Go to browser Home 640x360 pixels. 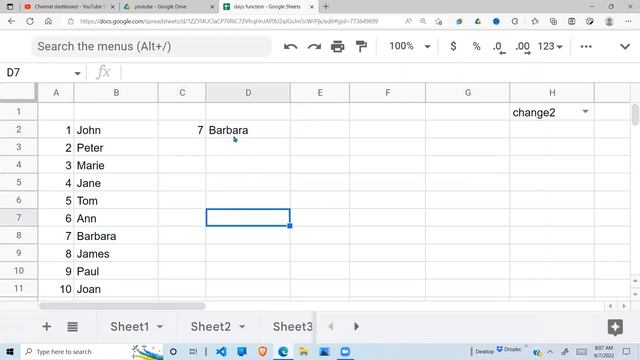click(48, 21)
